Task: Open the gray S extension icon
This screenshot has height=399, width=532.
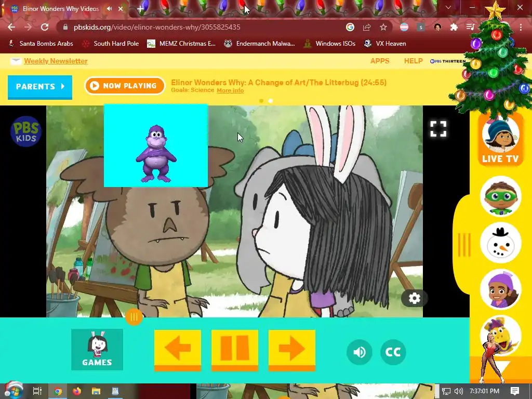Action: coord(421,27)
